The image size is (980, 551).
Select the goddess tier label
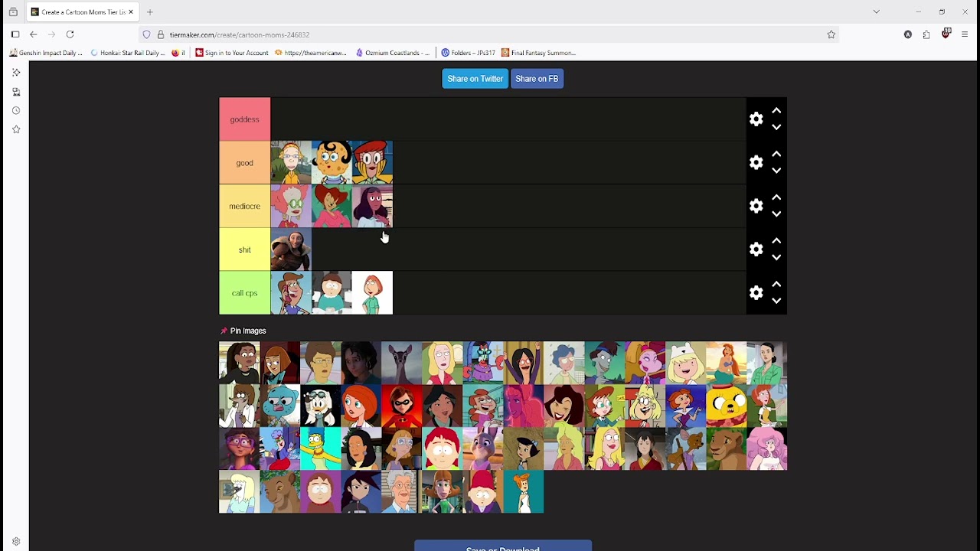pyautogui.click(x=245, y=119)
